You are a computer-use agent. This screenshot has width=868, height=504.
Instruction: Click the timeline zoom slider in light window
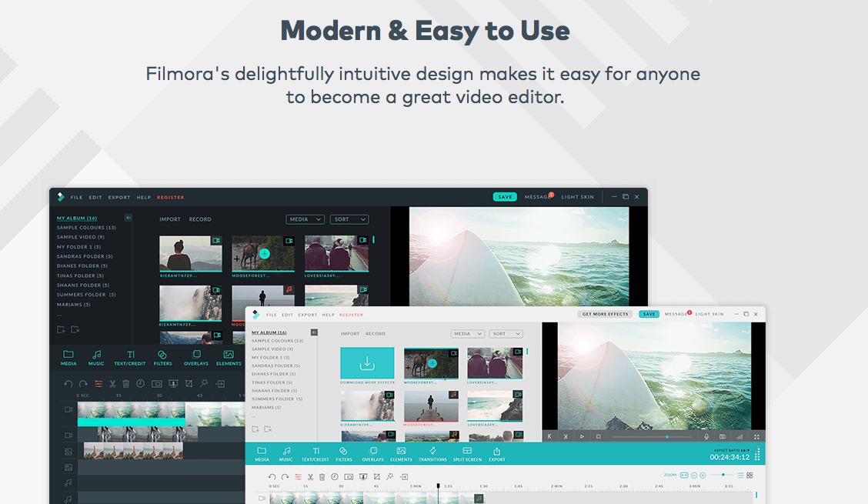point(722,476)
